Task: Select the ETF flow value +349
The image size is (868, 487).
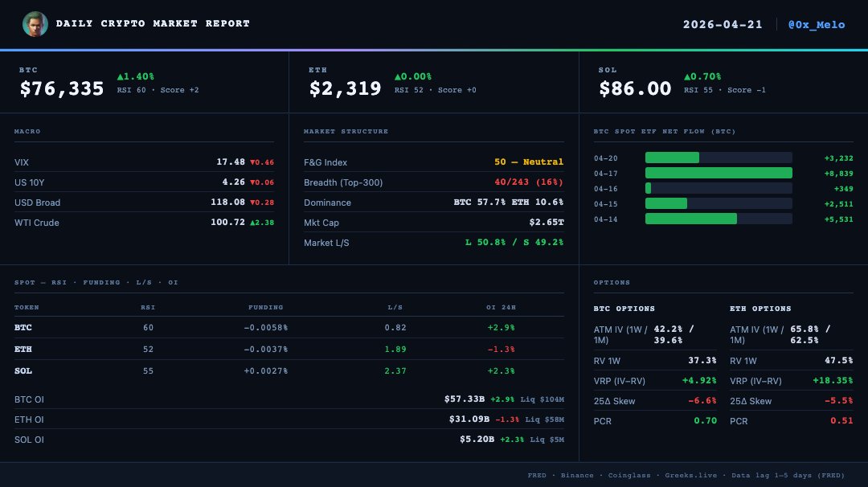Action: pyautogui.click(x=844, y=189)
